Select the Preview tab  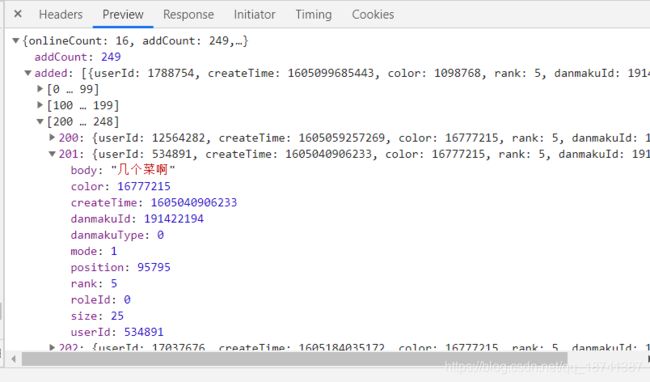point(123,15)
